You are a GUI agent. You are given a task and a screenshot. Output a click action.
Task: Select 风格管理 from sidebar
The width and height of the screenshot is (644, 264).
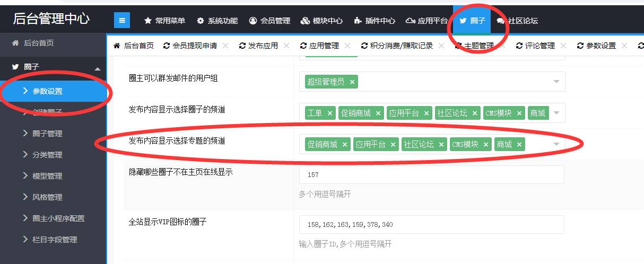(x=47, y=197)
